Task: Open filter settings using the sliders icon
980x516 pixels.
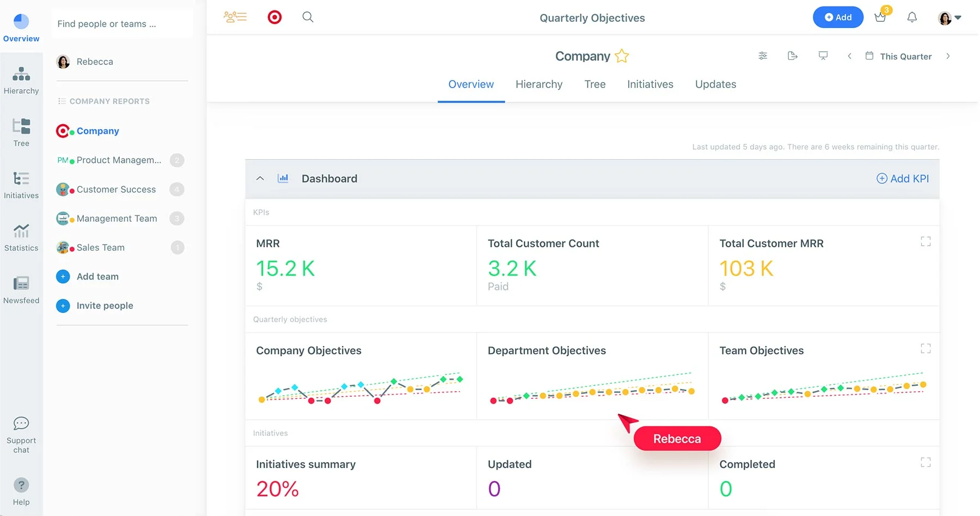Action: point(762,56)
